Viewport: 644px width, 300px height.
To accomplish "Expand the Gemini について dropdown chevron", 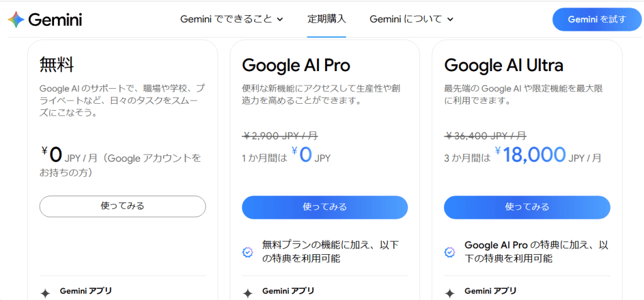I will tap(450, 19).
